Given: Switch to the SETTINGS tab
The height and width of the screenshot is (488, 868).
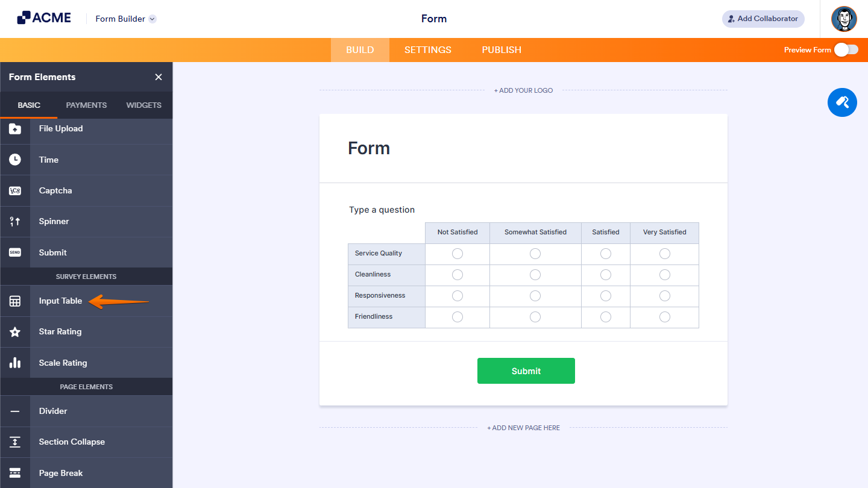Looking at the screenshot, I should click(427, 49).
